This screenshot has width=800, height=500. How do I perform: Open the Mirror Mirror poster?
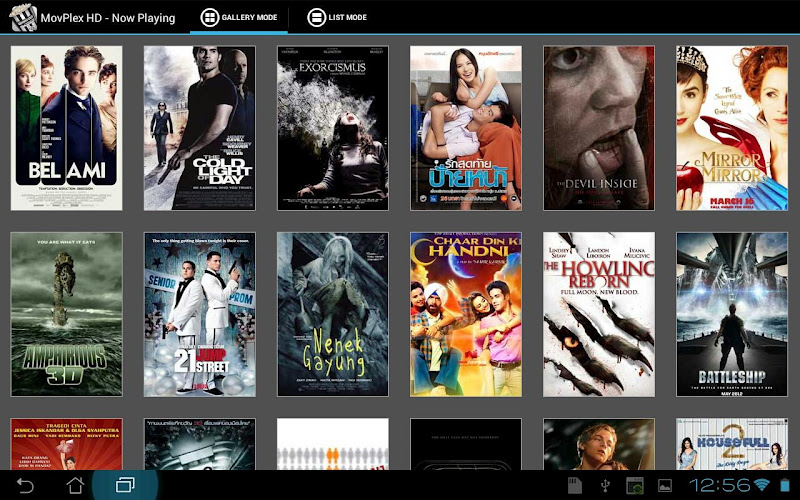pos(732,128)
